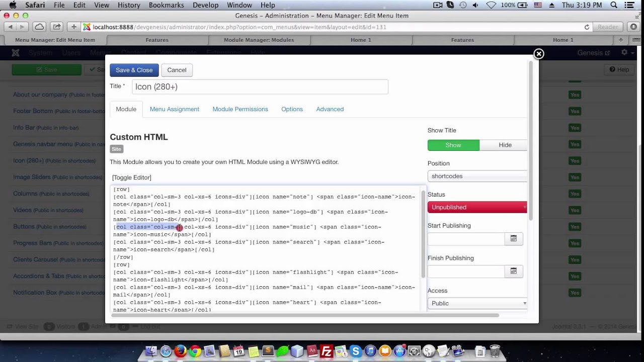644x362 pixels.
Task: Open Spotlight search in the menu bar
Action: tap(614, 5)
